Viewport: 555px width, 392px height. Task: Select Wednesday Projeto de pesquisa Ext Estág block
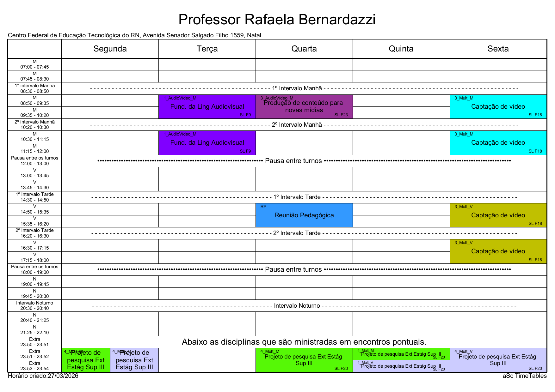point(304,360)
